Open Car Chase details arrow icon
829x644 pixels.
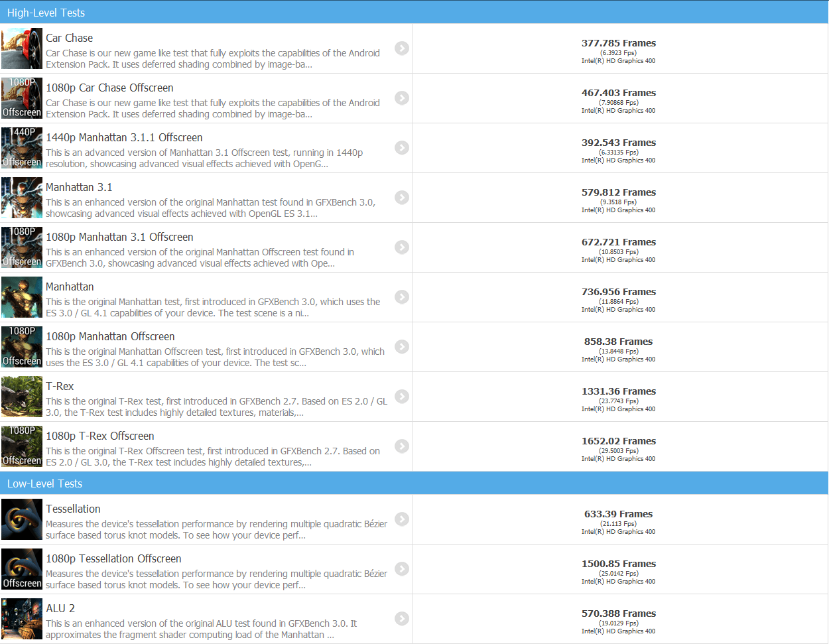pos(402,48)
